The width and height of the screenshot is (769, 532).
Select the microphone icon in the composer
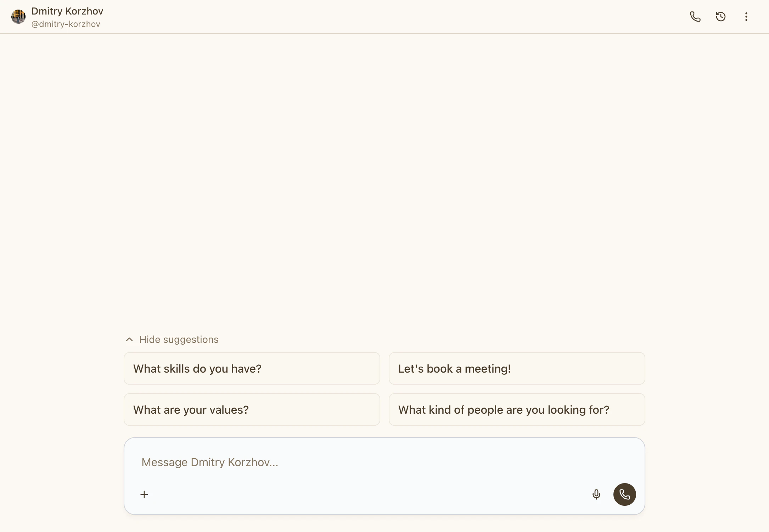(596, 494)
